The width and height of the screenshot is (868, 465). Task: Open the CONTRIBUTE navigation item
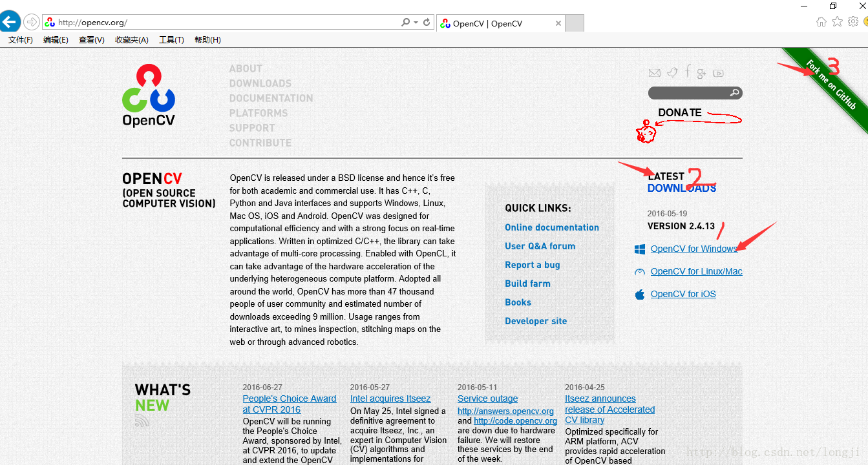pos(260,143)
